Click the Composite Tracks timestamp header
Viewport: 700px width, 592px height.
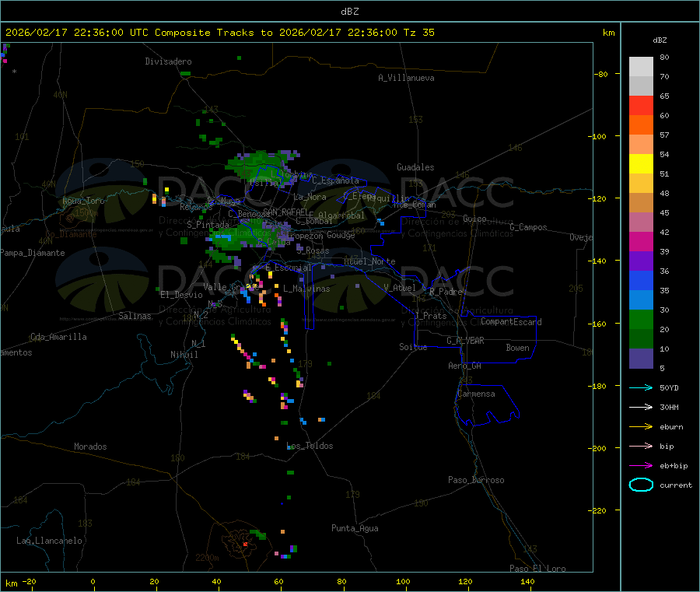[219, 33]
